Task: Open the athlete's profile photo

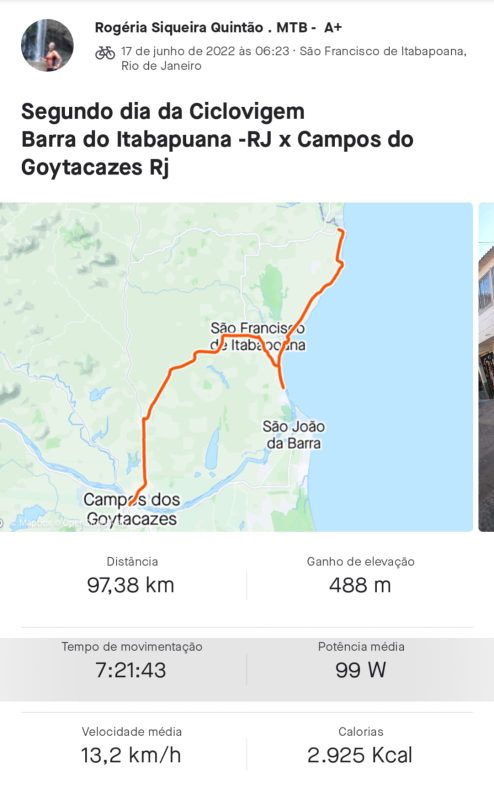Action: tap(47, 45)
